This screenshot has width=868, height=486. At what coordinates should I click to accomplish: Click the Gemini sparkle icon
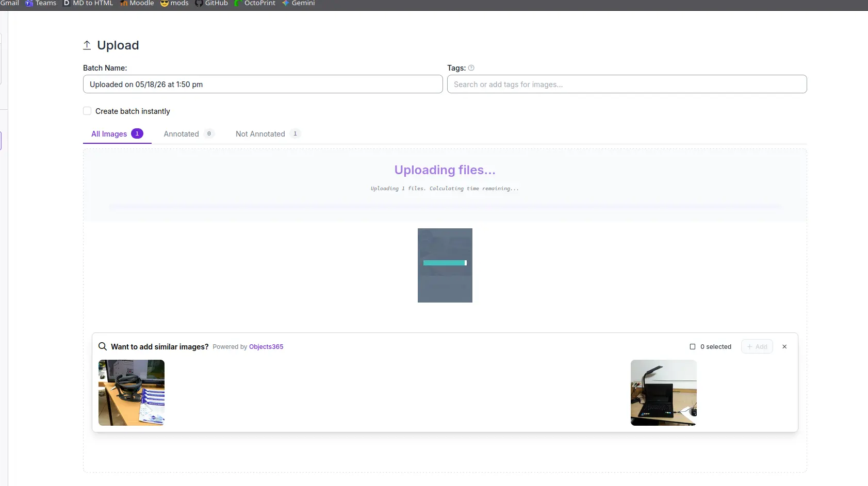286,3
